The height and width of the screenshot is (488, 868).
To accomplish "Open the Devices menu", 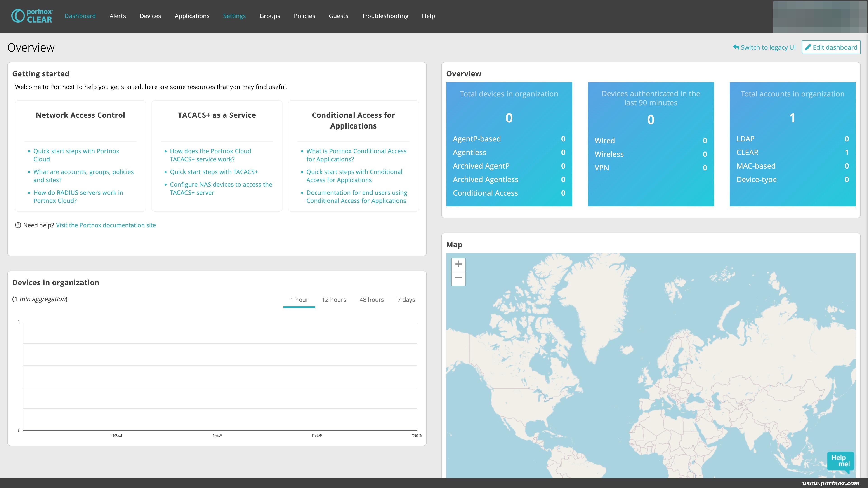I will 150,16.
